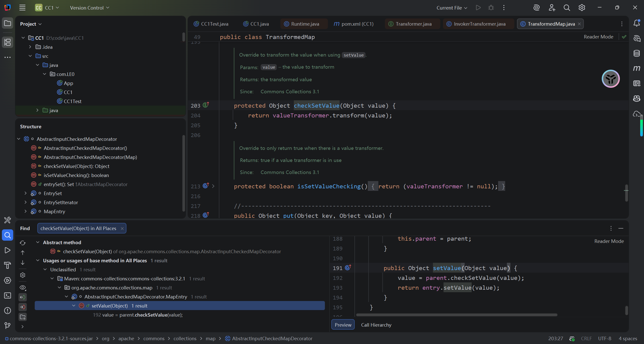Click the Notifications bell icon
The image size is (644, 344).
(637, 23)
